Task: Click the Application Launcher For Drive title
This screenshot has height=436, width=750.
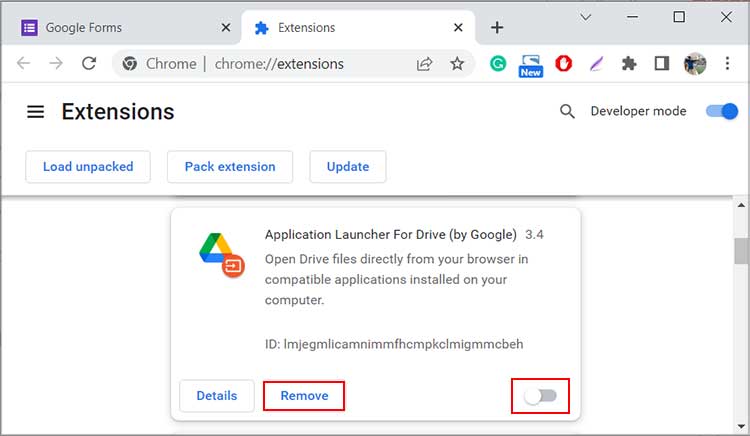Action: [391, 235]
